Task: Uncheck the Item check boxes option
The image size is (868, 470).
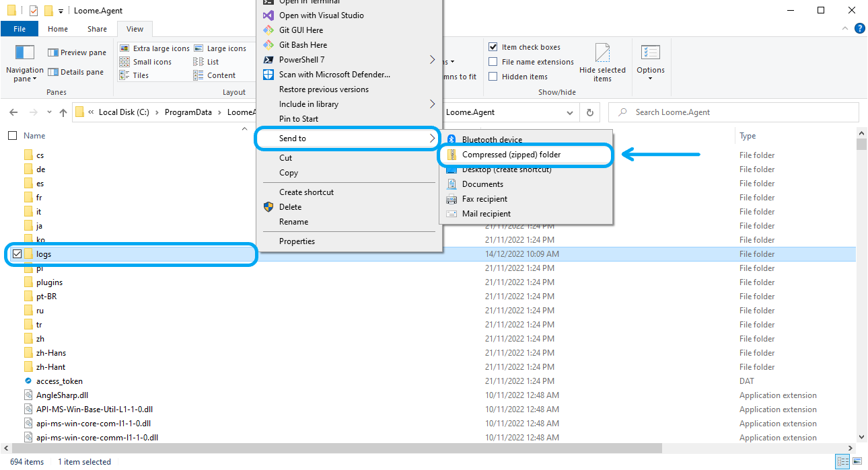Action: click(x=493, y=47)
